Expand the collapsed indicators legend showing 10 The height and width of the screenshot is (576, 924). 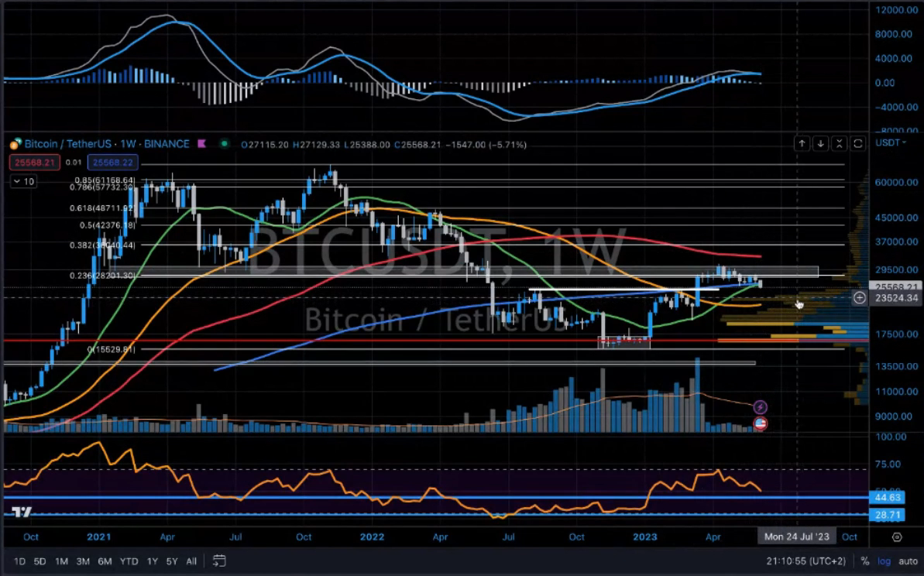pos(23,181)
